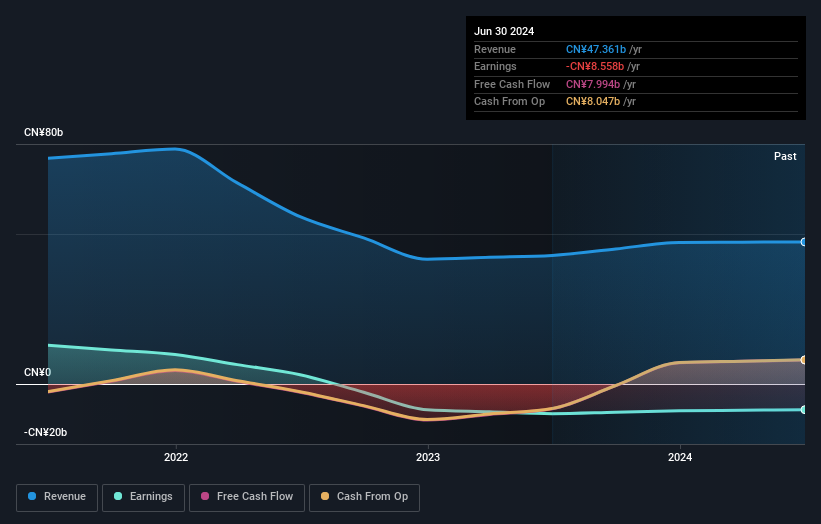This screenshot has width=821, height=524.
Task: Toggle the Revenue legend button
Action: pos(57,497)
